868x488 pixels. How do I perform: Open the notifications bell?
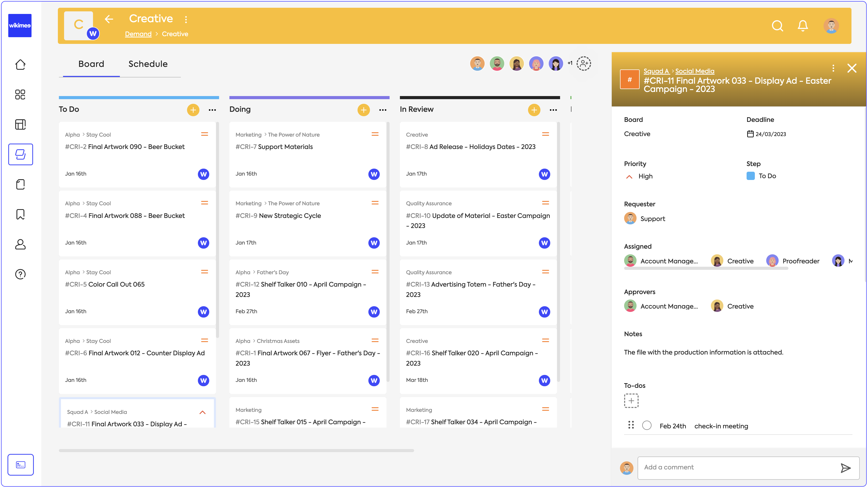click(803, 26)
